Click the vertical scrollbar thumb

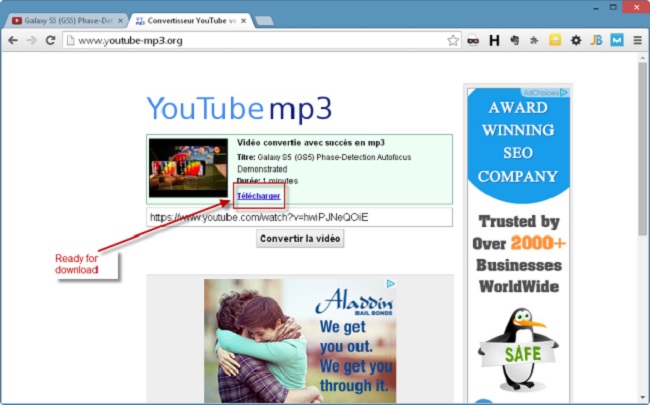[x=643, y=149]
